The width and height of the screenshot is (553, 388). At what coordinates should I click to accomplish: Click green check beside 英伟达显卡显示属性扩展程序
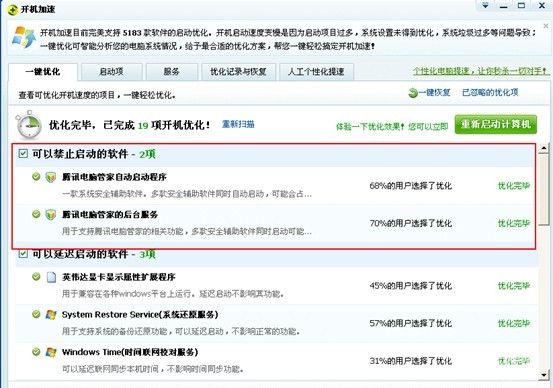coord(36,276)
